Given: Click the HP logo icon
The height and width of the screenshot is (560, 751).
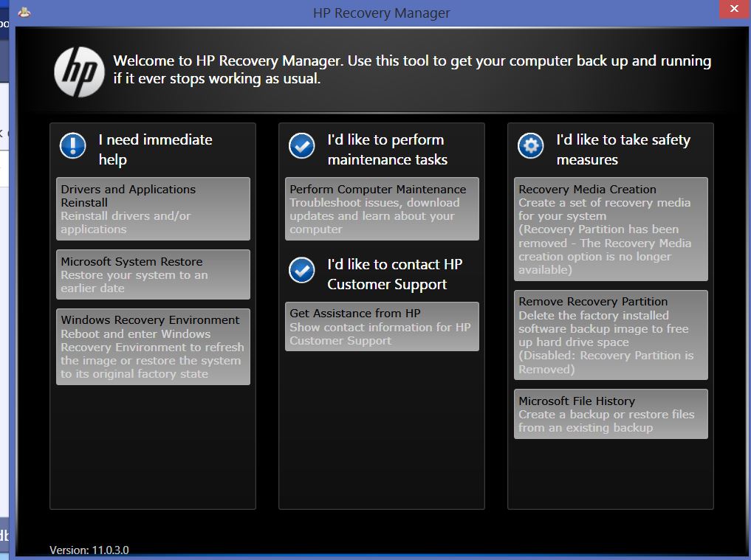Looking at the screenshot, I should point(79,72).
